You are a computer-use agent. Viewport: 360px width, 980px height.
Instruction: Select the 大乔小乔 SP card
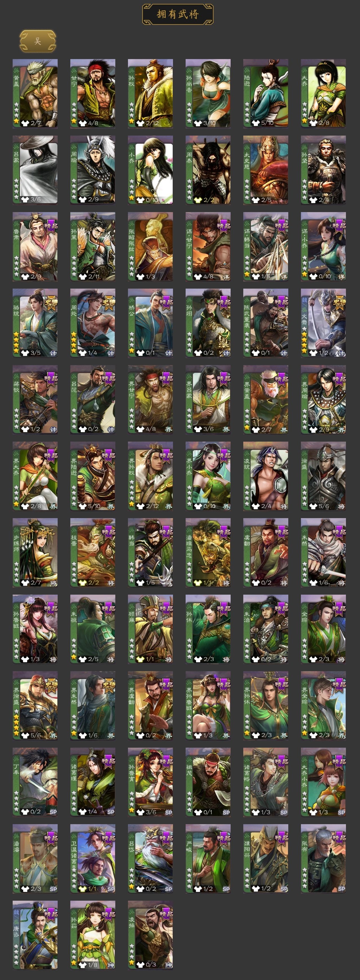(323, 782)
